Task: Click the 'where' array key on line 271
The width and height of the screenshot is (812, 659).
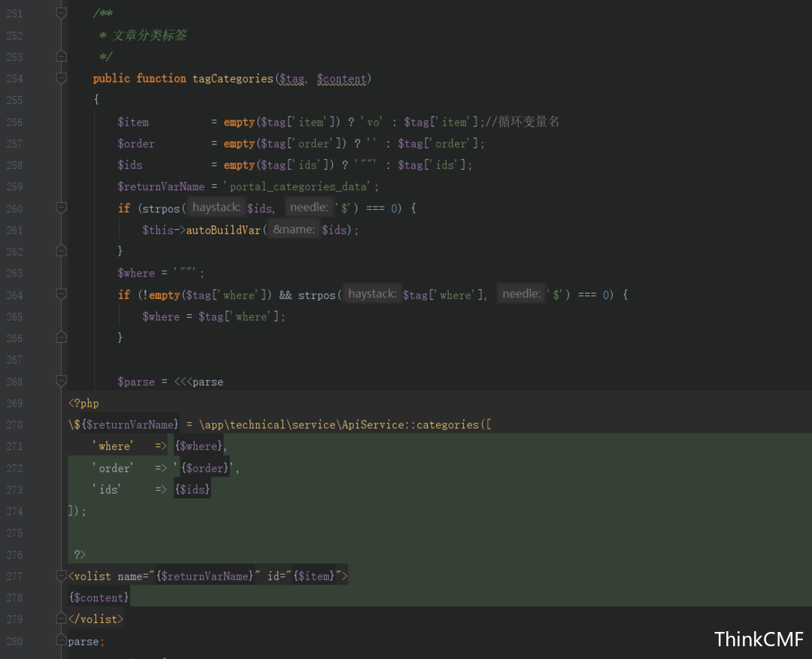Action: 114,446
